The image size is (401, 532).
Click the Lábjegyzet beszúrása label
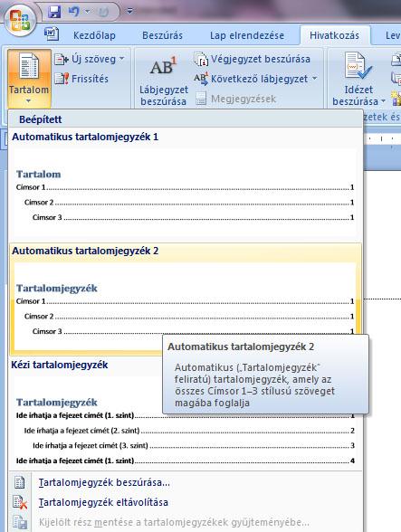tap(164, 95)
